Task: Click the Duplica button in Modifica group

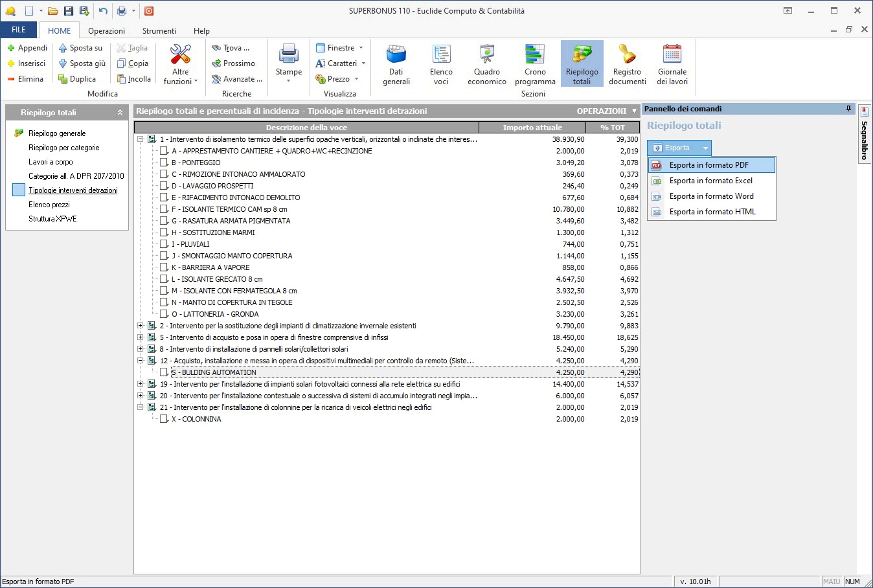Action: pos(77,79)
